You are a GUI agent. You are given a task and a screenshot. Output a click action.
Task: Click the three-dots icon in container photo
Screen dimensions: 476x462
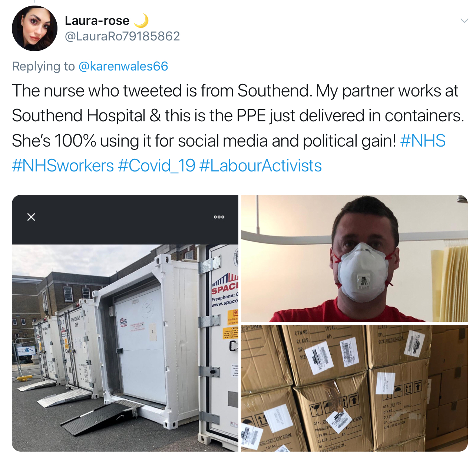coord(219,217)
